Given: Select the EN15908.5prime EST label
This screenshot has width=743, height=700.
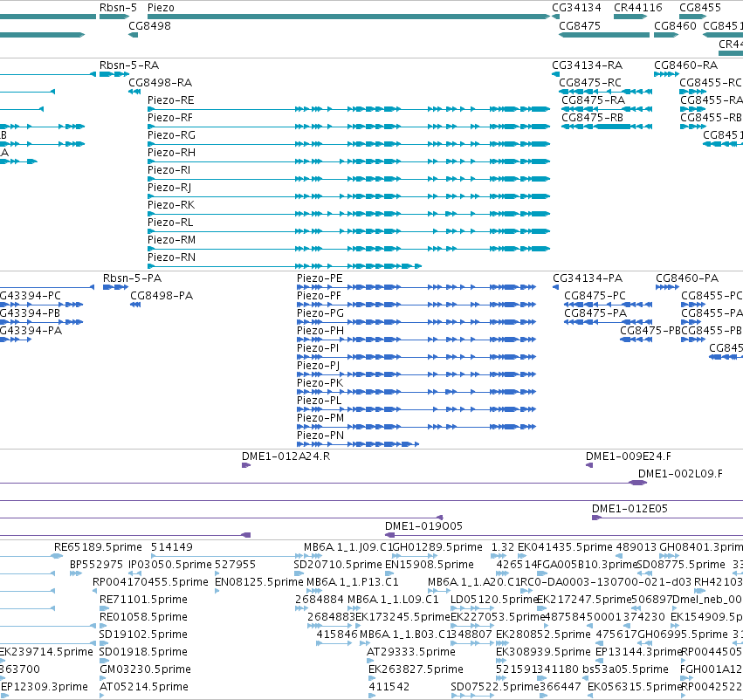Looking at the screenshot, I should click(429, 565).
